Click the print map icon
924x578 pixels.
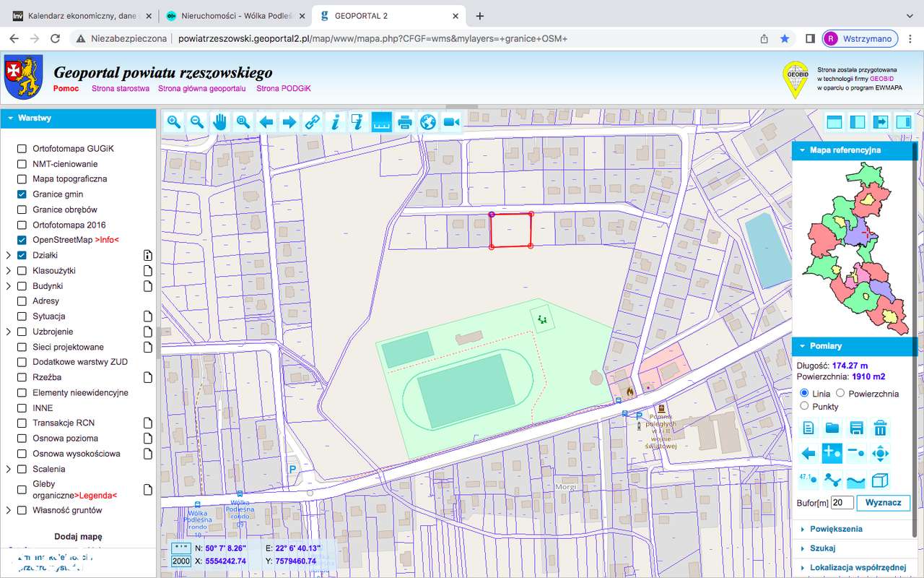[x=405, y=122]
